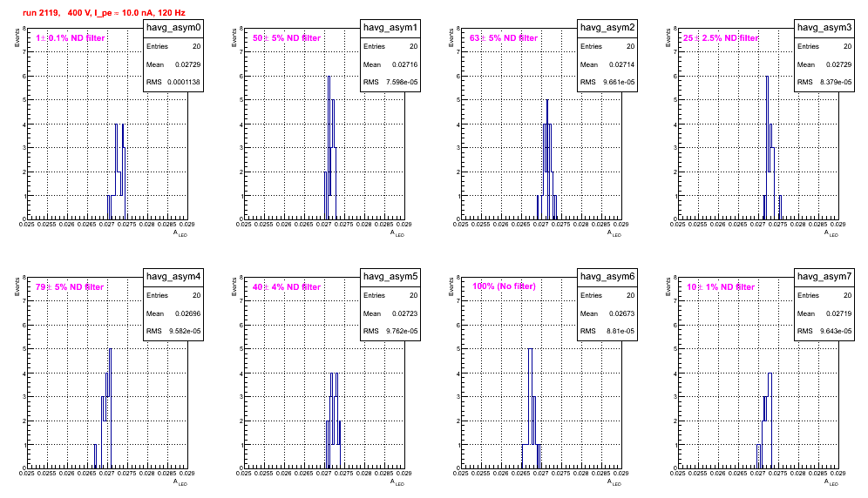Click RMS 9.643e-05 in havg_asym7 stats
The image size is (868, 498).
[x=824, y=332]
